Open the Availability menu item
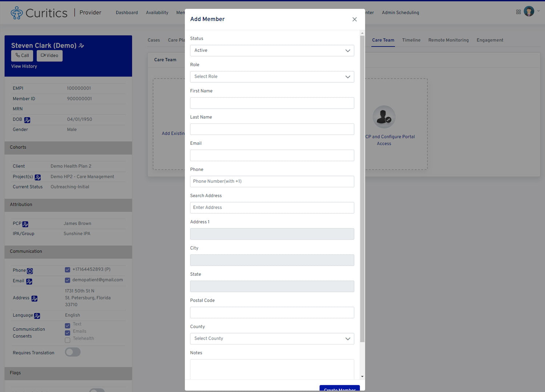The width and height of the screenshot is (545, 392). point(157,13)
